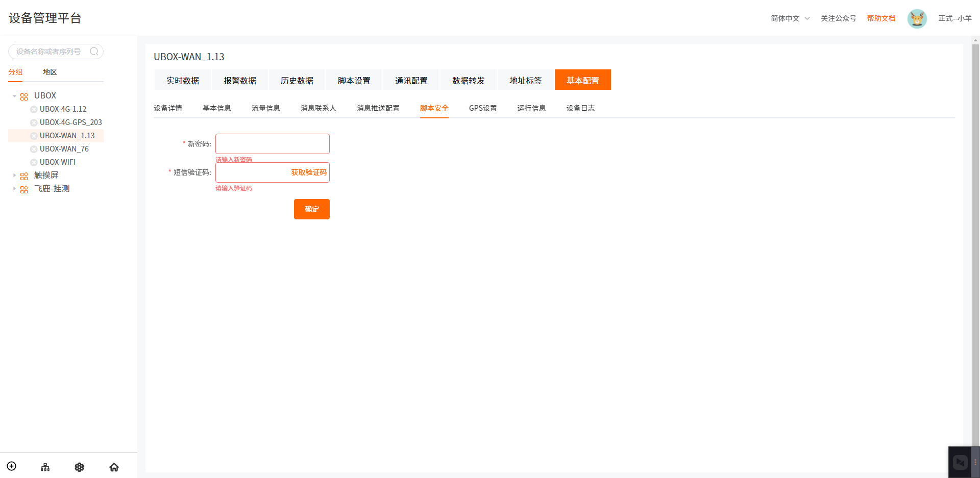This screenshot has height=478, width=980.
Task: Click status icon of UBOX-WIFI
Action: tap(34, 162)
